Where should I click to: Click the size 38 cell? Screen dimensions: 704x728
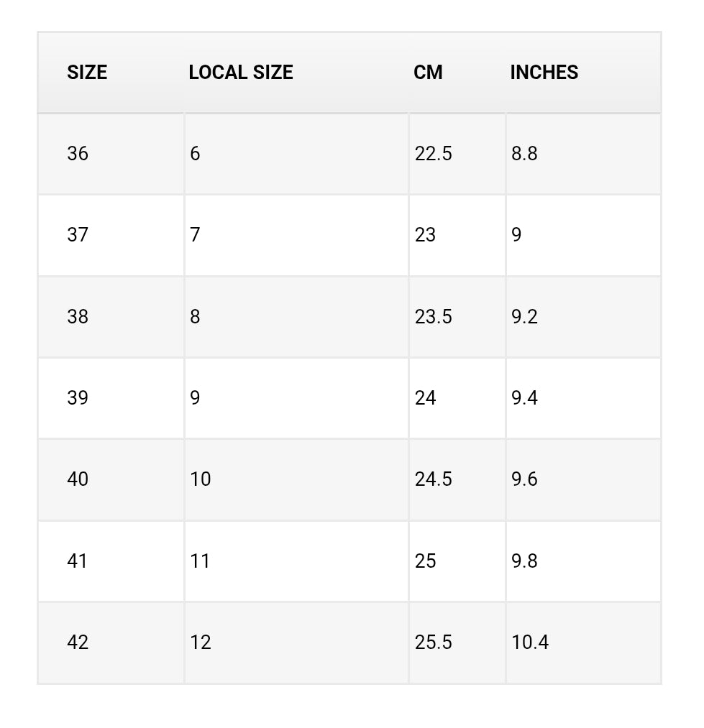click(78, 317)
